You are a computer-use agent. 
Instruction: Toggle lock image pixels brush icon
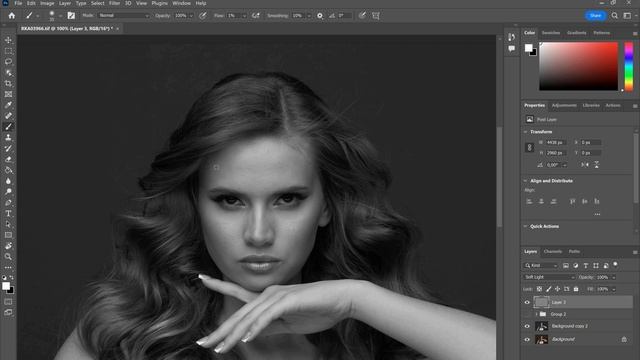point(549,289)
